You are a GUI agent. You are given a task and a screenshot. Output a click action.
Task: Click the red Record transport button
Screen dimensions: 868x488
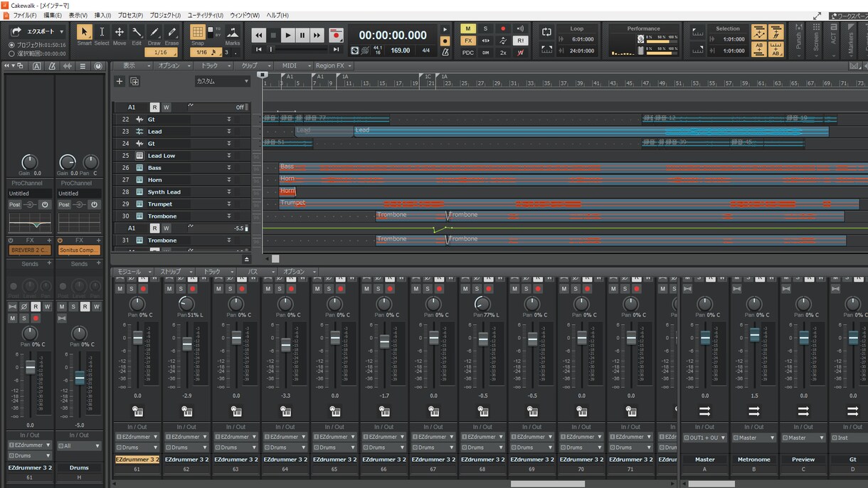[336, 35]
